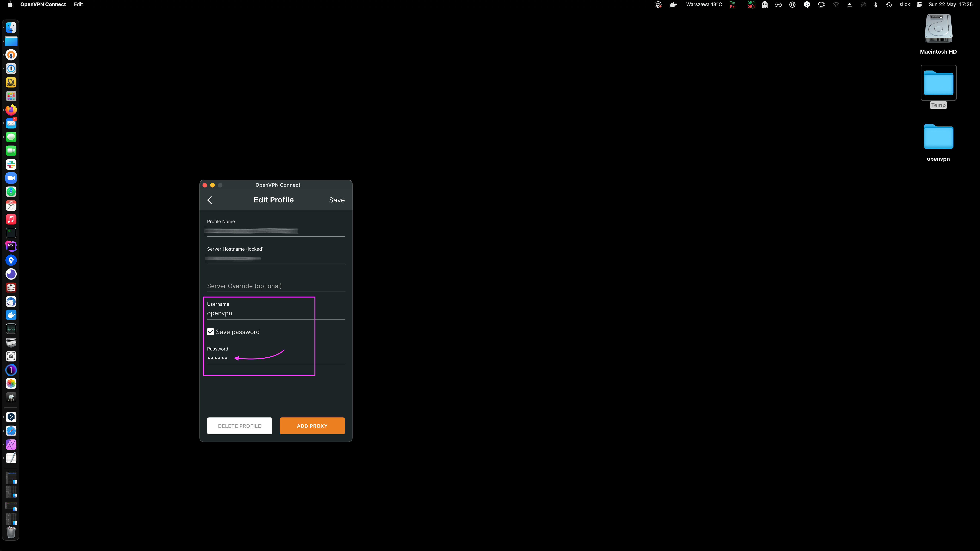Click the Username field containing openvpn
Screen dimensions: 980x551
pyautogui.click(x=276, y=313)
